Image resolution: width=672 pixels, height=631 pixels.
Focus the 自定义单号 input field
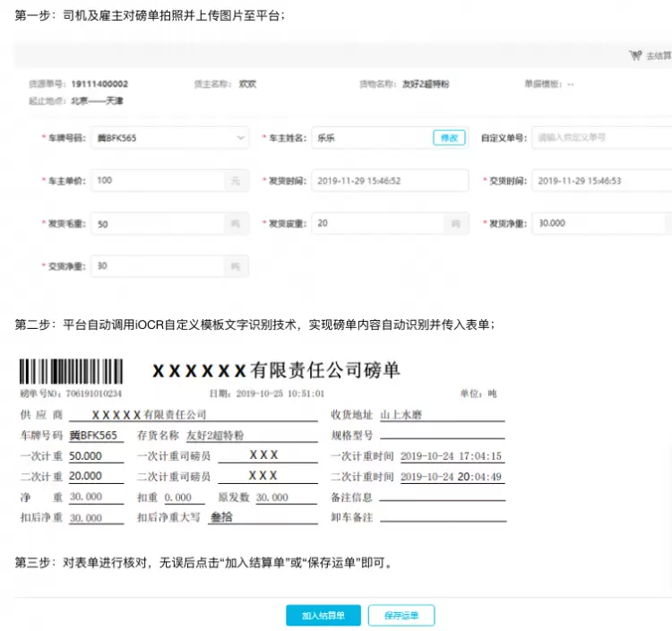click(x=600, y=138)
